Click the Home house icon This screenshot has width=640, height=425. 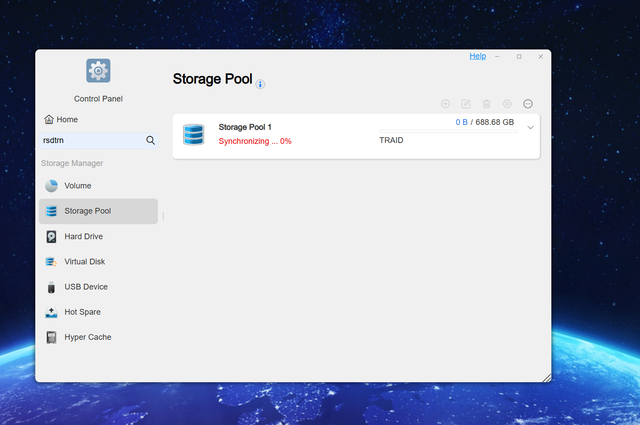[x=49, y=119]
